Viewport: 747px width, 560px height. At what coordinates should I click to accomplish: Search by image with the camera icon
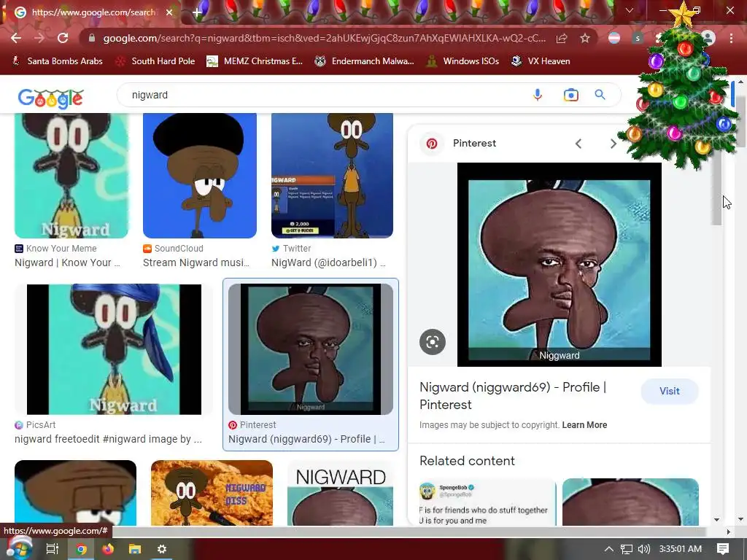click(x=570, y=95)
